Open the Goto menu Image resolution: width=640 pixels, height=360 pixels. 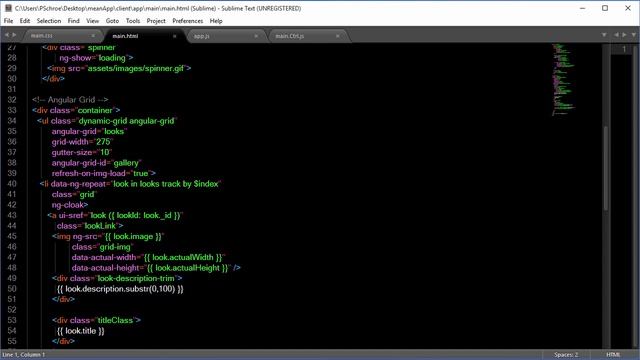click(112, 21)
